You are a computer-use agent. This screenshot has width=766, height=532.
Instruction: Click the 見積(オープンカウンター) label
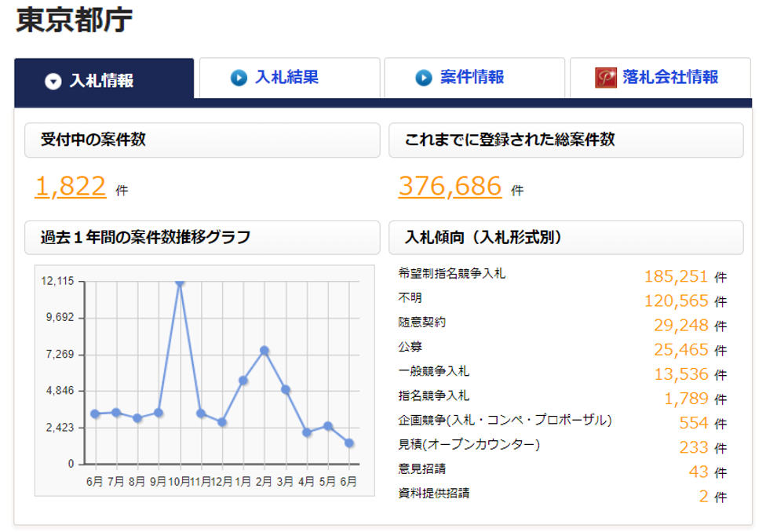click(x=469, y=444)
